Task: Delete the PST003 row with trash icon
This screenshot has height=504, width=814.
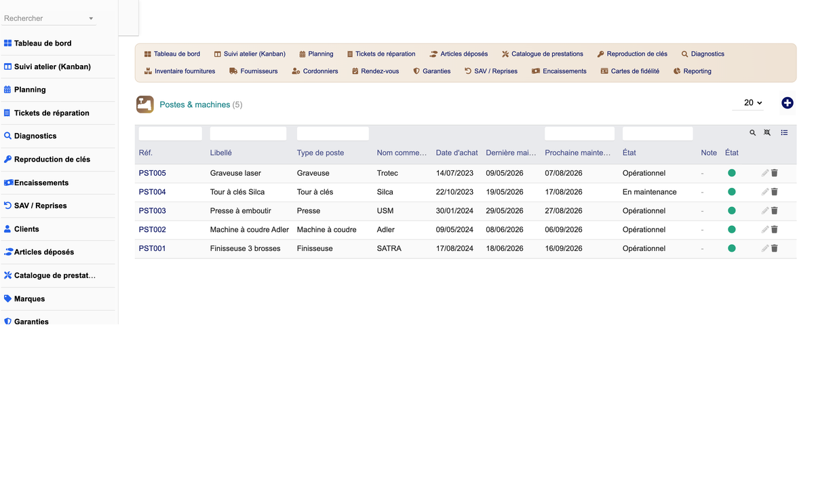Action: (x=775, y=211)
